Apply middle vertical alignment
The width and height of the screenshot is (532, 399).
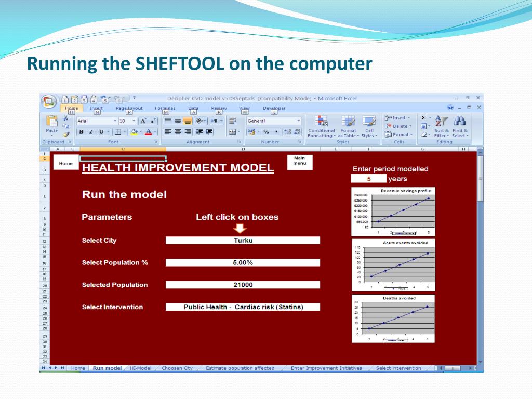pos(178,121)
